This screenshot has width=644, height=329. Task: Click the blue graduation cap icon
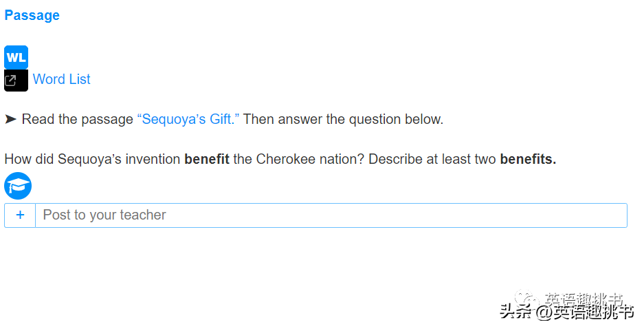click(x=18, y=186)
